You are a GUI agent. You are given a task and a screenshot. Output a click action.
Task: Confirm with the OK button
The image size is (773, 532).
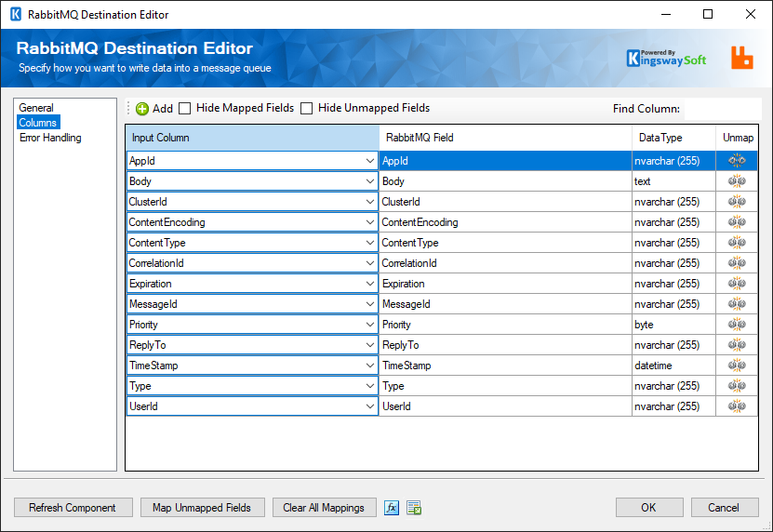tap(648, 507)
